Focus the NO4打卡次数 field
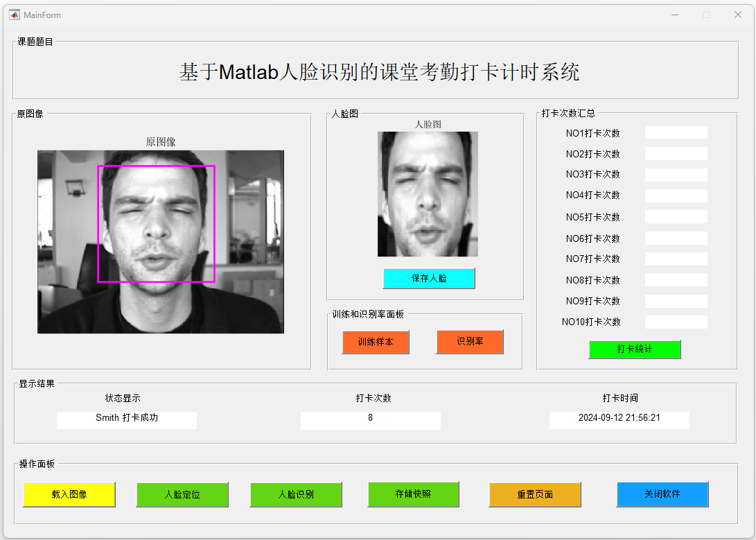 (676, 195)
